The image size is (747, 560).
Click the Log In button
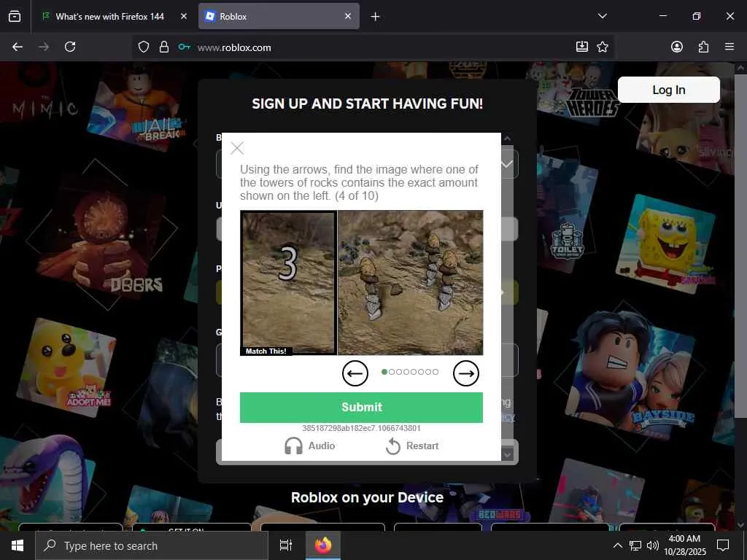pyautogui.click(x=669, y=90)
